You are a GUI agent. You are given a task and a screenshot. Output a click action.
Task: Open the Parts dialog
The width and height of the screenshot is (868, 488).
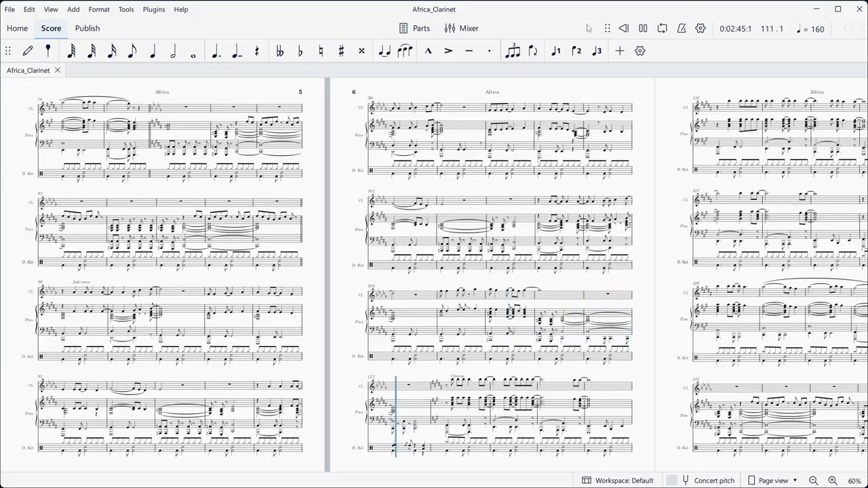coord(414,28)
